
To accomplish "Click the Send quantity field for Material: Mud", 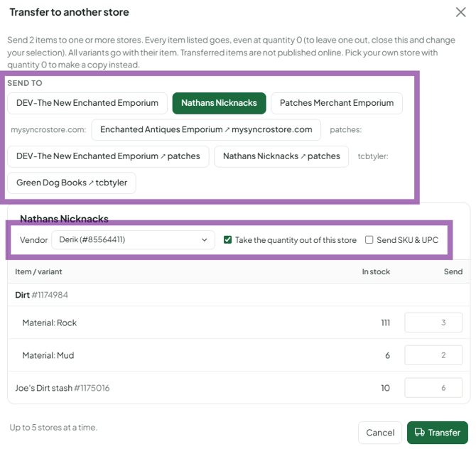I will [433, 355].
